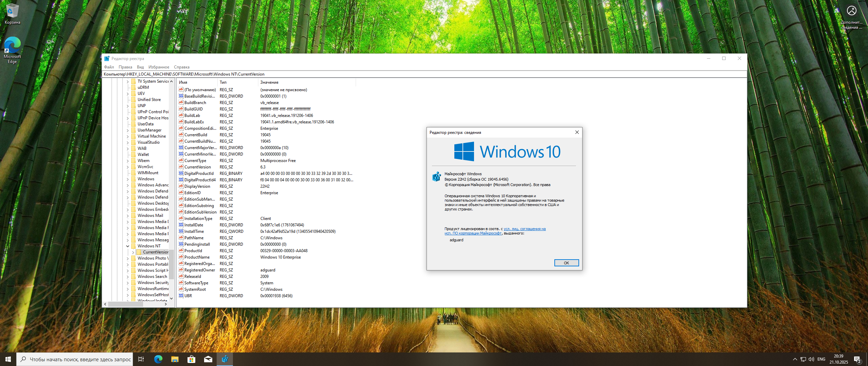Collapse the Windows NT tree node
The height and width of the screenshot is (366, 868).
click(128, 246)
